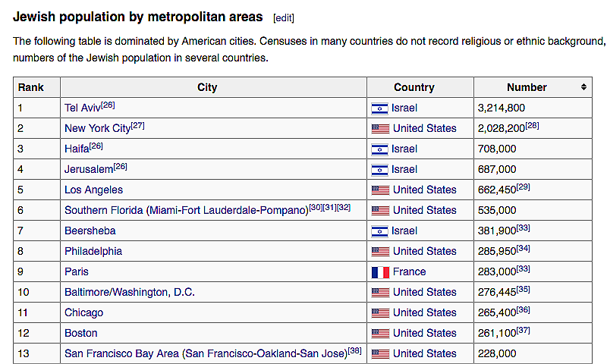Open the New York City link
Viewport: 607px width, 364px height.
[x=97, y=129]
